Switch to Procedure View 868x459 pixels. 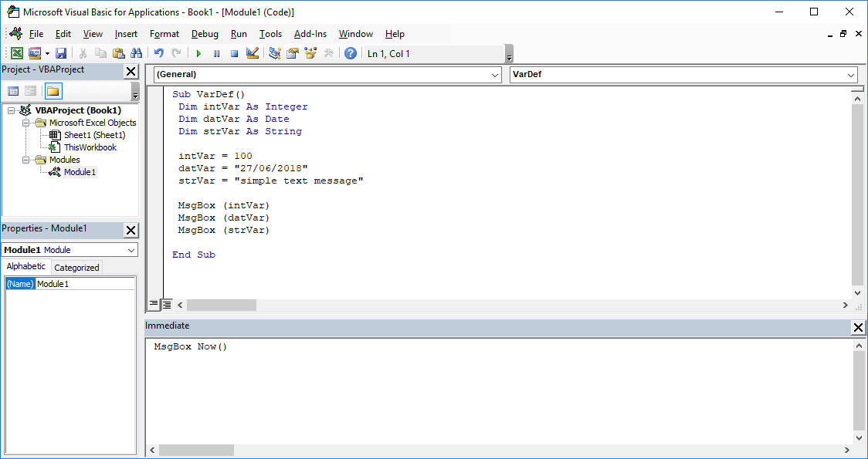click(154, 304)
